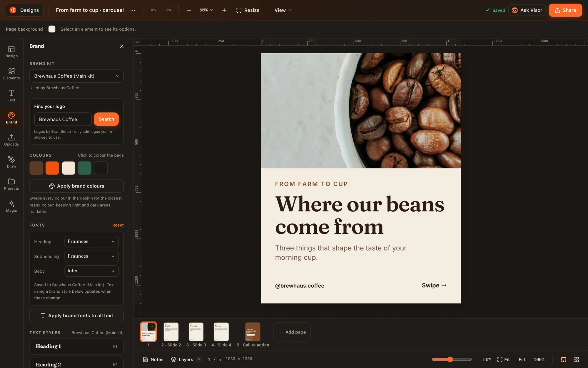Select the 'Swipe →' text on canvas
The height and width of the screenshot is (368, 588).
pos(434,285)
